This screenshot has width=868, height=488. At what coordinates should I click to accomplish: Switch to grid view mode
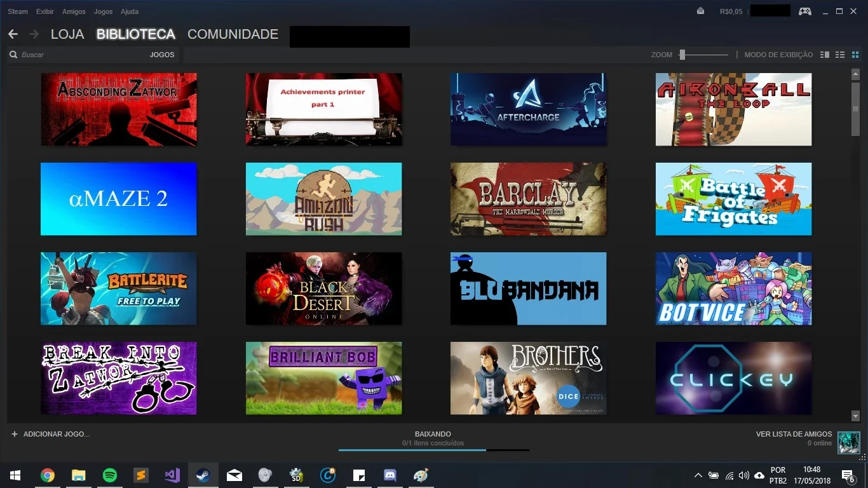click(x=855, y=55)
